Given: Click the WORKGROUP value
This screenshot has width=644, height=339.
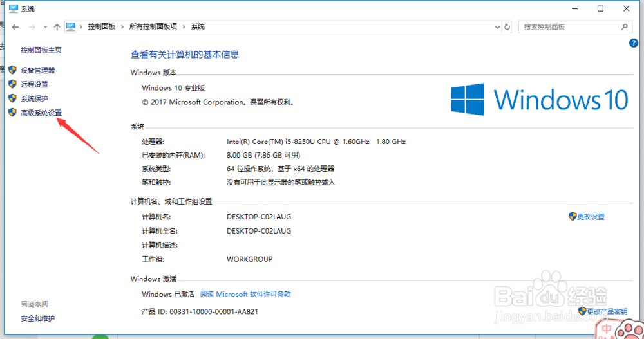Looking at the screenshot, I should click(x=249, y=259).
